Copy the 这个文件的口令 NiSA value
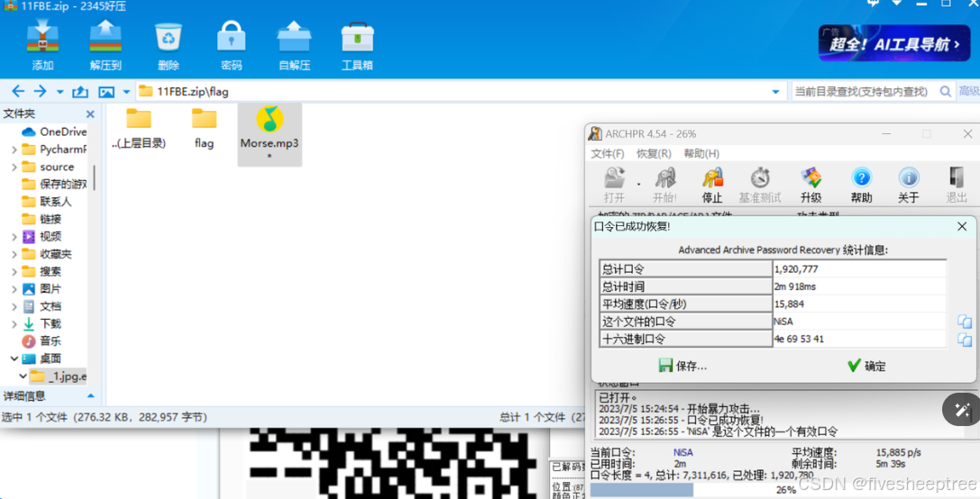Screen dimensions: 980x499 965,322
